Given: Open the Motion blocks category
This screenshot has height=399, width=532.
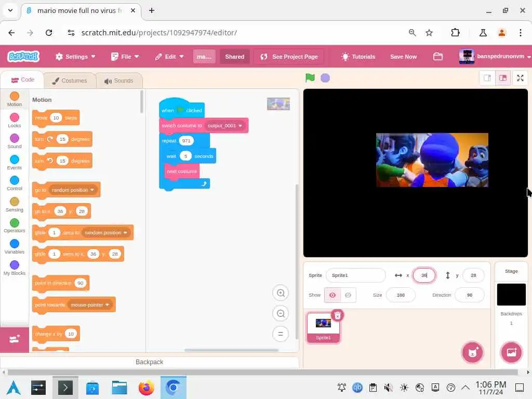Looking at the screenshot, I should (x=14, y=99).
